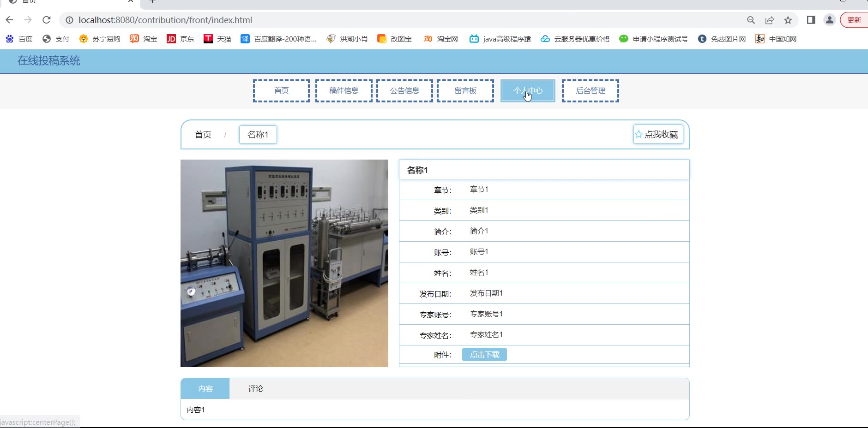Image resolution: width=868 pixels, height=428 pixels.
Task: Click the 简介1 value
Action: pos(479,231)
